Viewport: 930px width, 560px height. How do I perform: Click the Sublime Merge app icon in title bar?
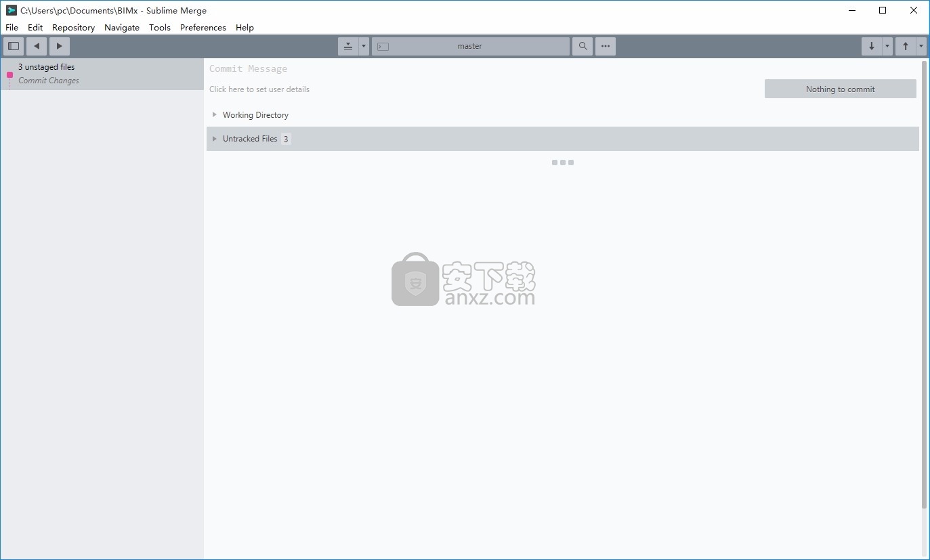point(11,10)
